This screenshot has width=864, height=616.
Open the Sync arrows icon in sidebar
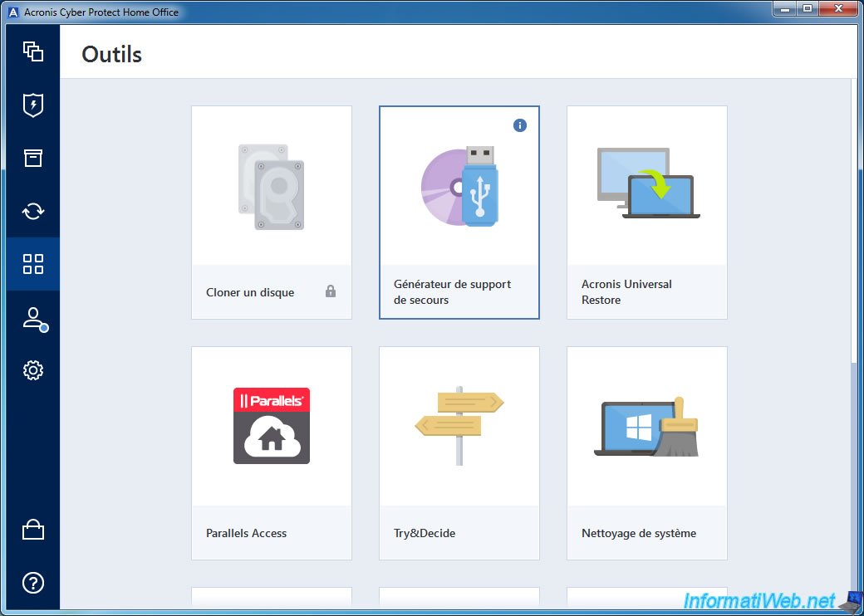point(32,211)
